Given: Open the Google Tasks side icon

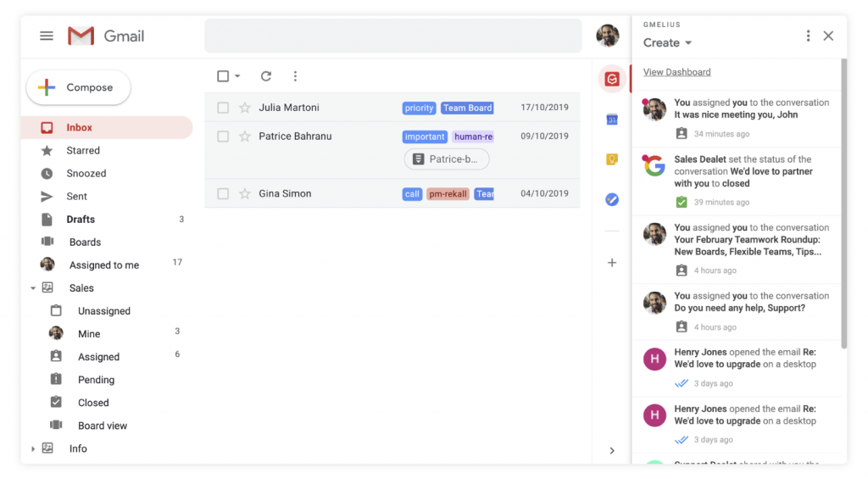Looking at the screenshot, I should tap(612, 199).
